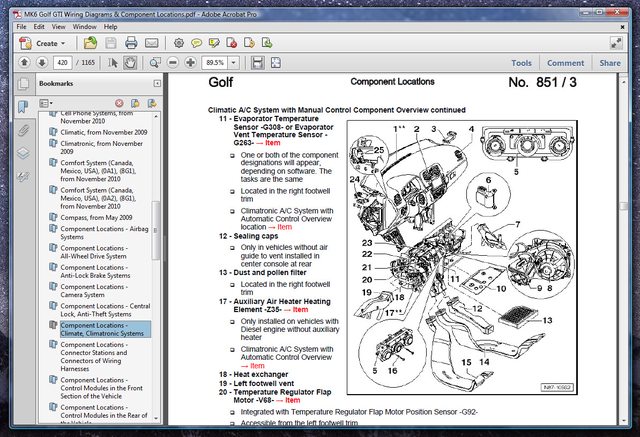Viewport: 640px width, 437px height.
Task: Open the Window menu
Action: 84,27
